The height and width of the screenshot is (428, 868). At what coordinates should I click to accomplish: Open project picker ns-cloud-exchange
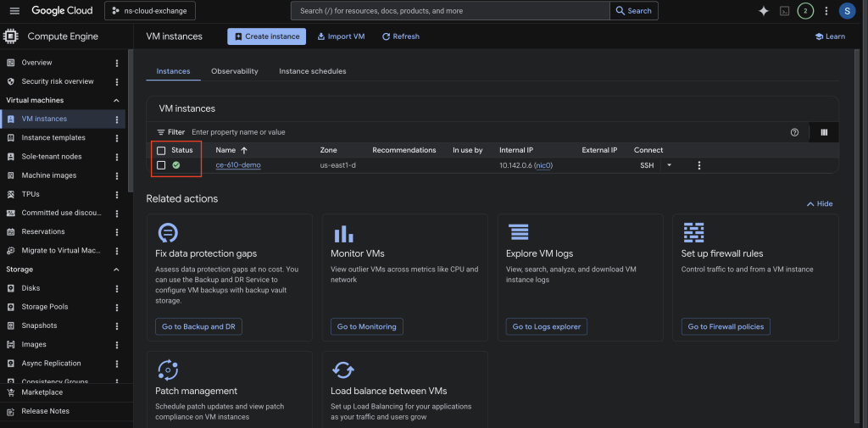pyautogui.click(x=149, y=11)
